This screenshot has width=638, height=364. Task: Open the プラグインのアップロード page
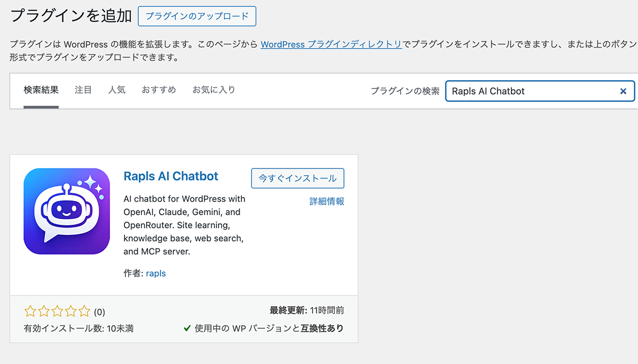[x=197, y=16]
